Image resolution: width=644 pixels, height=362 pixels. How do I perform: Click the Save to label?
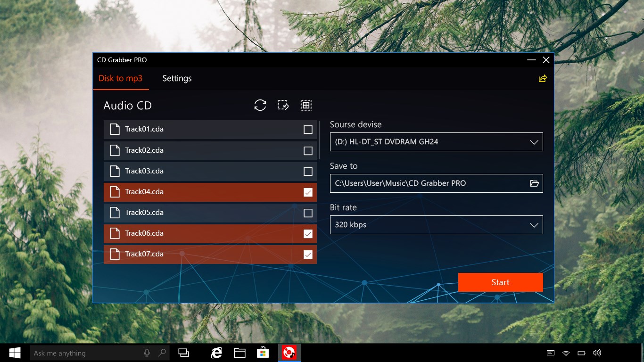point(344,166)
